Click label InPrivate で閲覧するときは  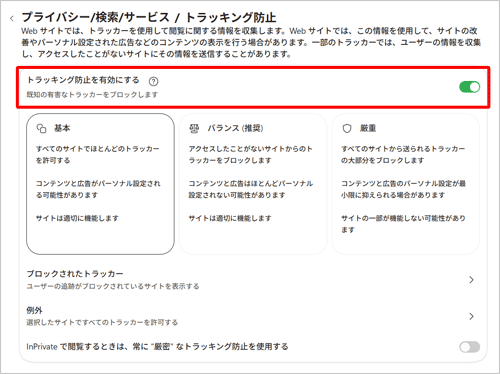pos(157,347)
